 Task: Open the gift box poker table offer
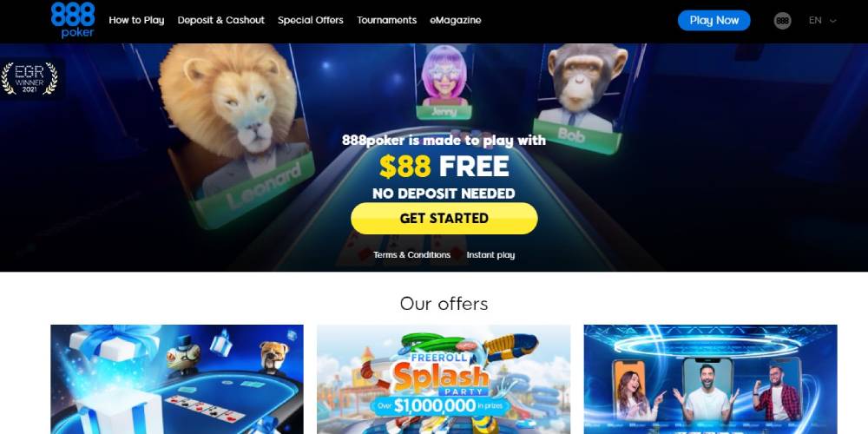(x=177, y=379)
